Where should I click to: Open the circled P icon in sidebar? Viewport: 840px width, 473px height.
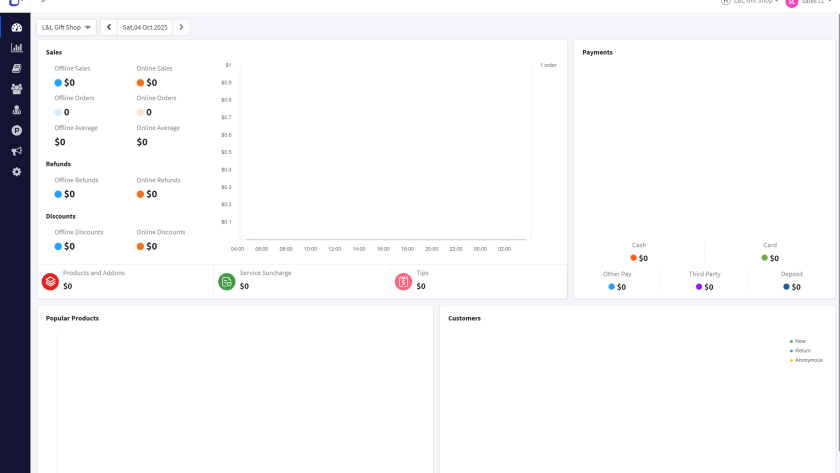(16, 131)
